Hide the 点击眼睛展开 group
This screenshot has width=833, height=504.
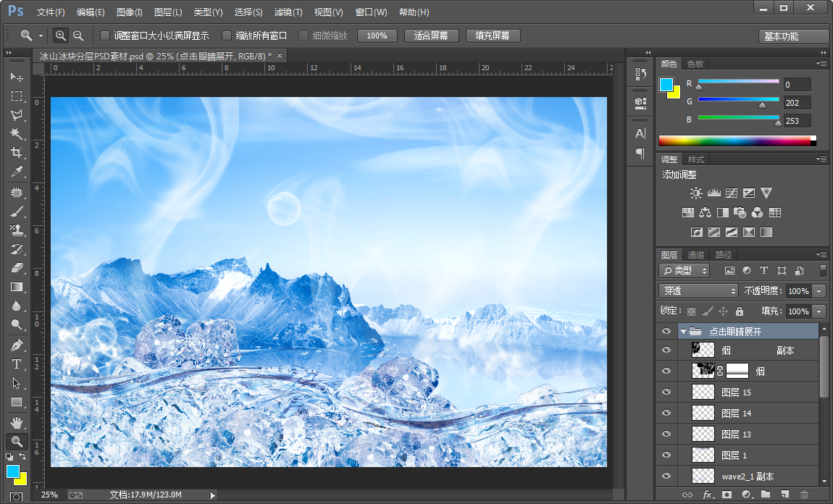click(666, 332)
